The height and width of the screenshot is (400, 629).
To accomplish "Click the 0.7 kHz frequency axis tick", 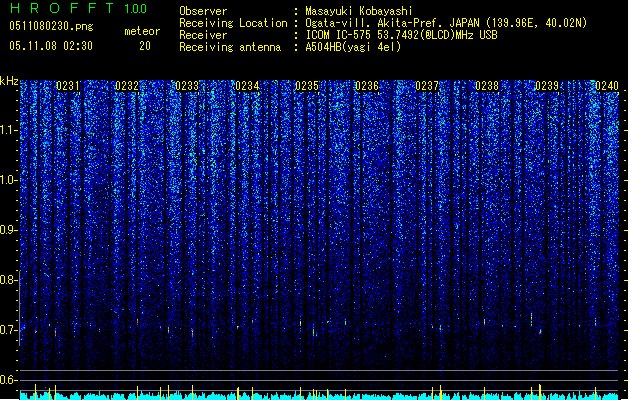I will pos(9,330).
